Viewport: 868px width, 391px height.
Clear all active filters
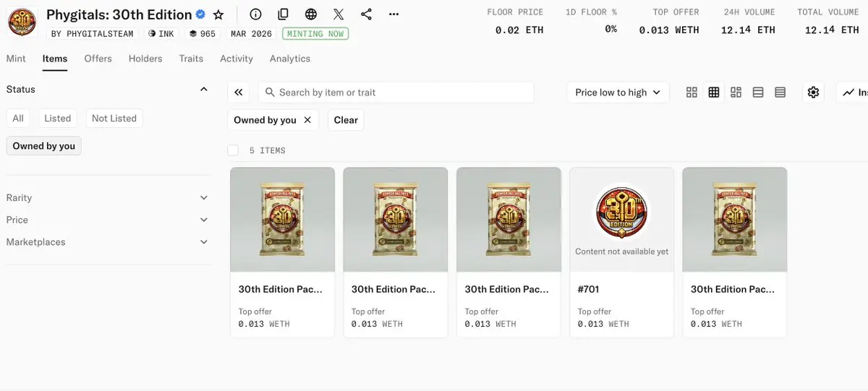click(346, 120)
